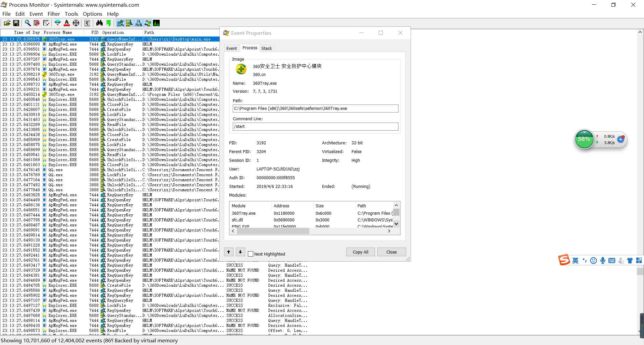
Task: Click the Include Process From Window target icon
Action: point(76,23)
